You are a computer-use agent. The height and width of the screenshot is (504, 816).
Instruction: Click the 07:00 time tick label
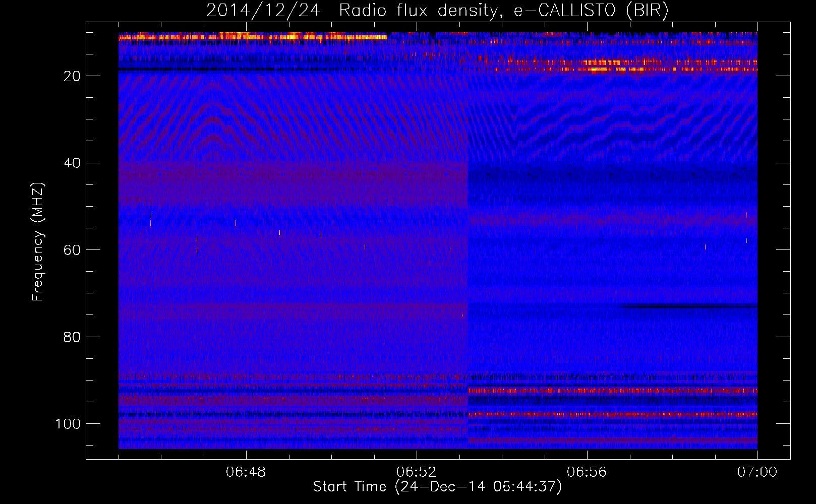pyautogui.click(x=757, y=472)
